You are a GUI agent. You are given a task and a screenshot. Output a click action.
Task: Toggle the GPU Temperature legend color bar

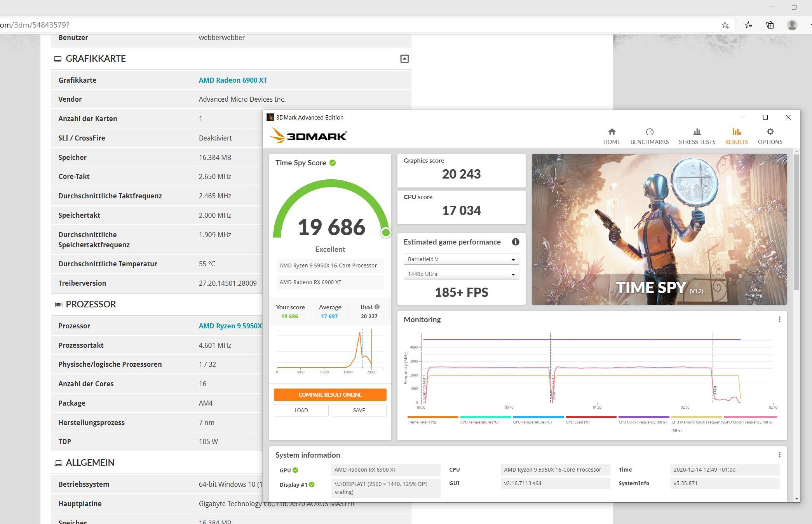pos(538,417)
